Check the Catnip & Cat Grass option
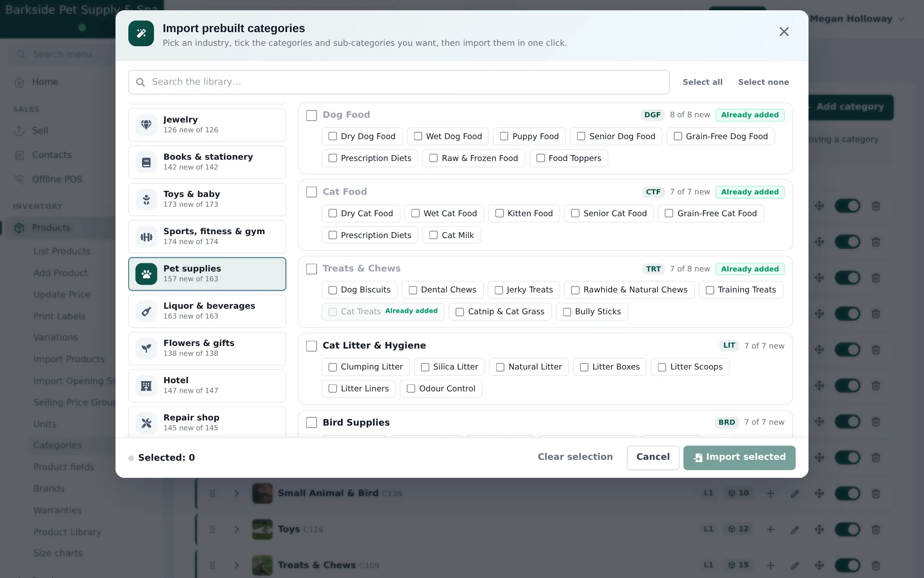Viewport: 924px width, 578px height. 459,312
